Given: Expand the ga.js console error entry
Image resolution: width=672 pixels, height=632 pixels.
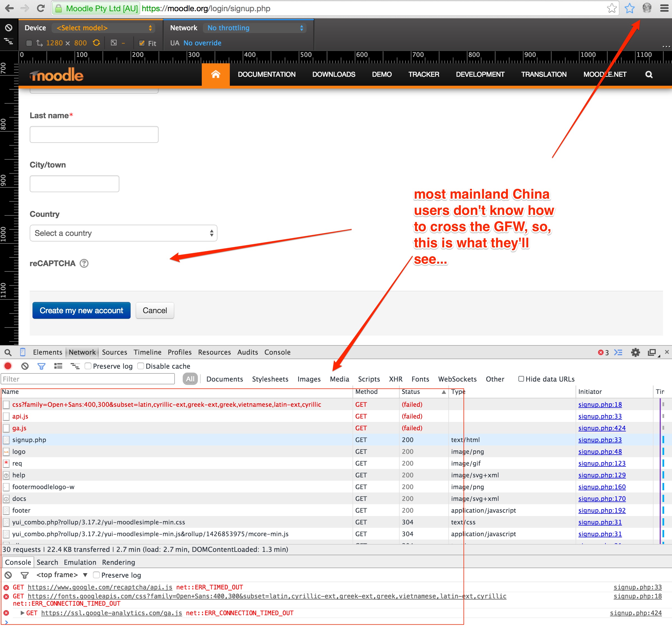Looking at the screenshot, I should 22,613.
